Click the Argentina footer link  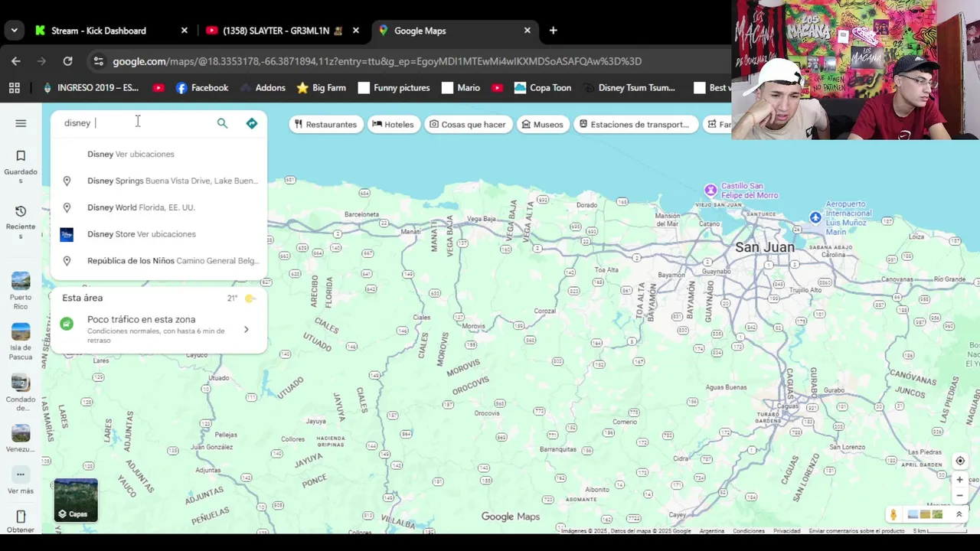tap(711, 531)
